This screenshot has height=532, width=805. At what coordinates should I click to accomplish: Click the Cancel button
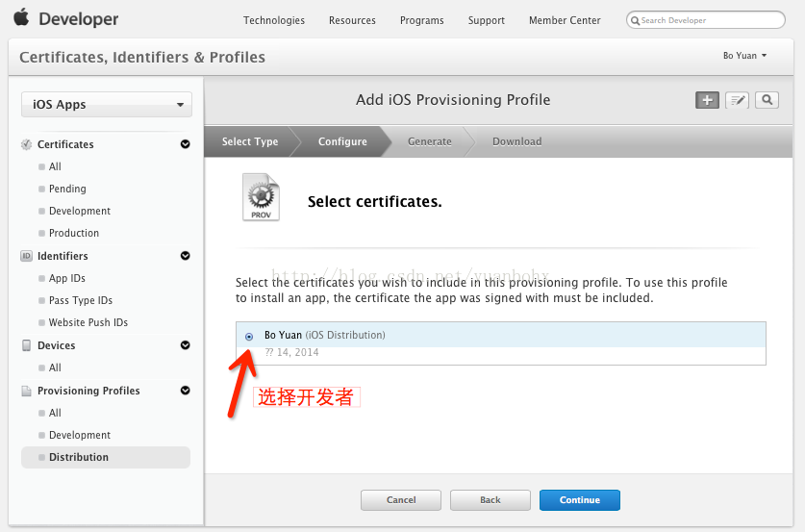pos(401,500)
